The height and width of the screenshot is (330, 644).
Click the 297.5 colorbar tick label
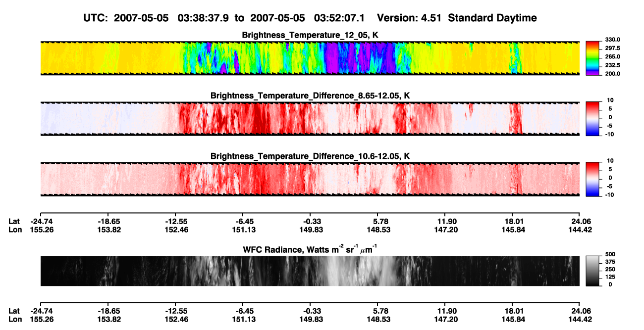(613, 48)
